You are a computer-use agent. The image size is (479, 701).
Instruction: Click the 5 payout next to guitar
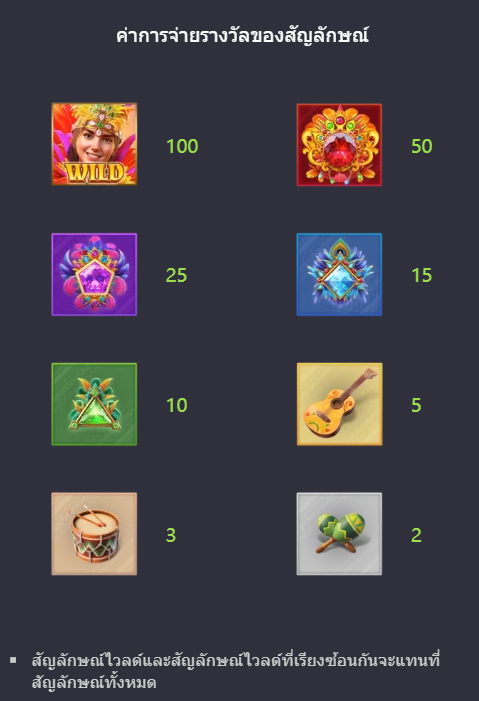[x=416, y=405]
